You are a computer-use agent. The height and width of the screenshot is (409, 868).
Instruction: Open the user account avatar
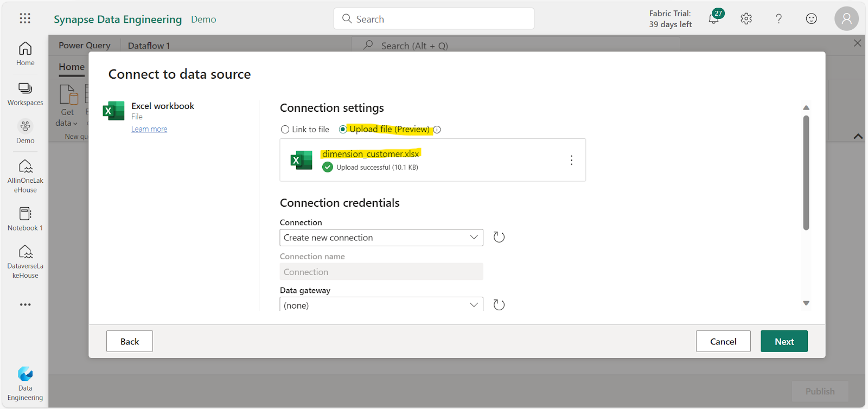coord(846,19)
